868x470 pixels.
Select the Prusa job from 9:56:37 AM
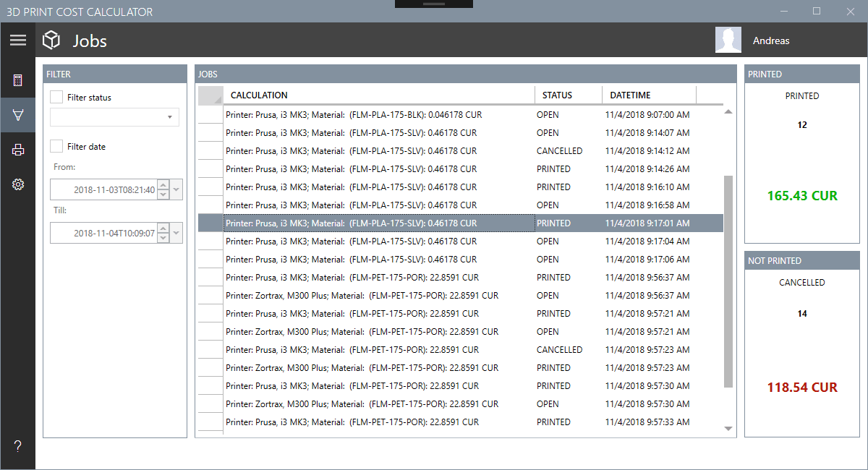click(x=461, y=278)
